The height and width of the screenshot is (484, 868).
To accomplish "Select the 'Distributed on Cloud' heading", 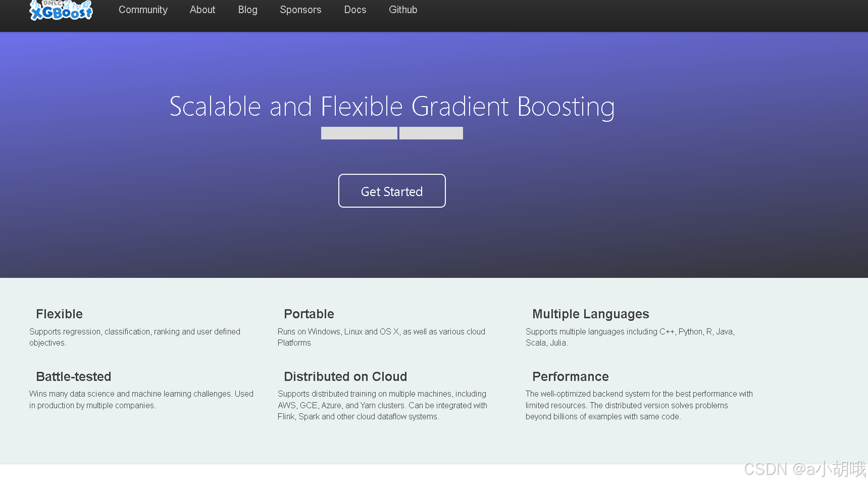I will (345, 377).
